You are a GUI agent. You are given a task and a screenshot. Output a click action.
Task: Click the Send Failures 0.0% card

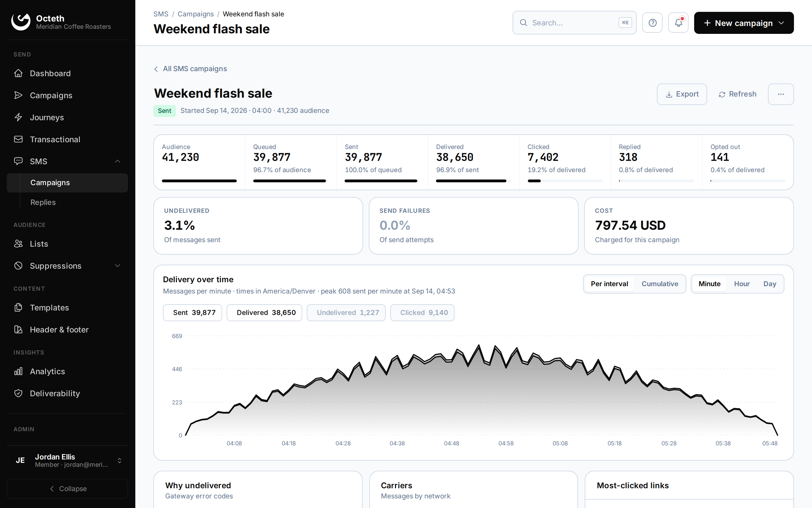(473, 226)
